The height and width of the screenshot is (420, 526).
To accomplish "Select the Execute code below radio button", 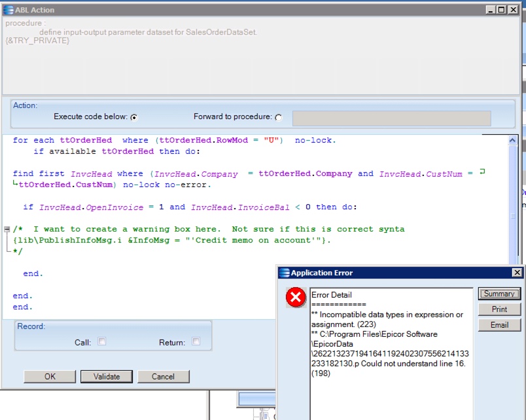I will tap(134, 117).
